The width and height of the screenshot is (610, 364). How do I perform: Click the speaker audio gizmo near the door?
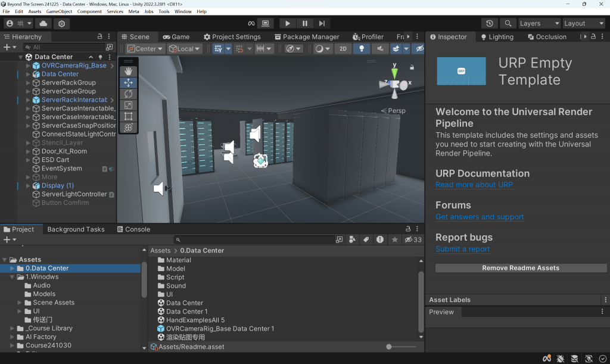160,189
